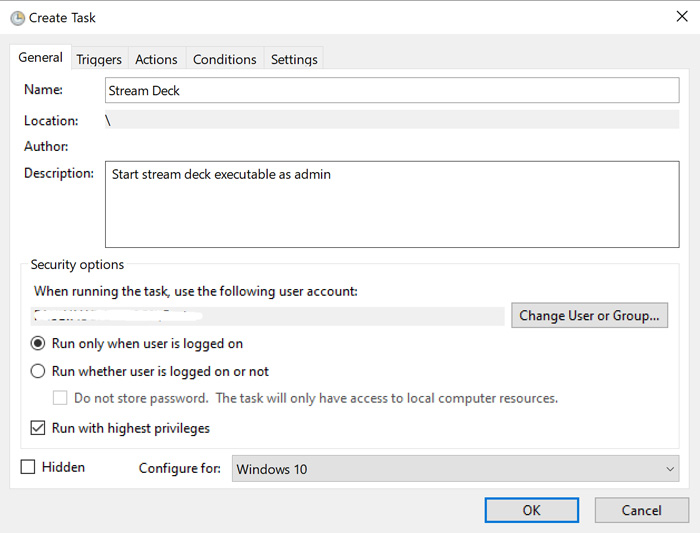
Task: Show the Settings tab
Action: [294, 59]
